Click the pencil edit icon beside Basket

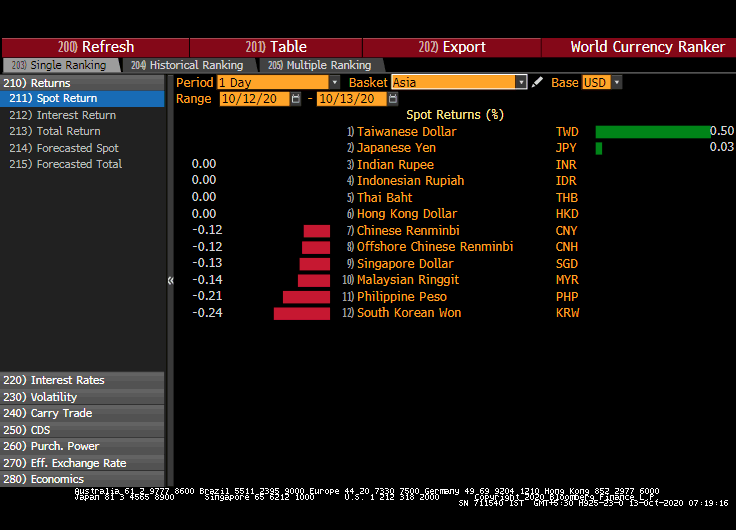(x=537, y=83)
